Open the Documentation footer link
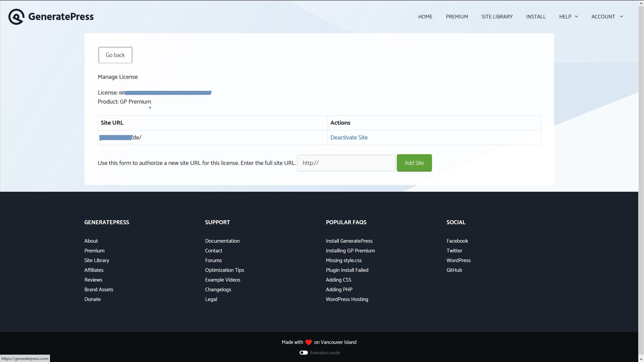The image size is (644, 362). (x=222, y=241)
